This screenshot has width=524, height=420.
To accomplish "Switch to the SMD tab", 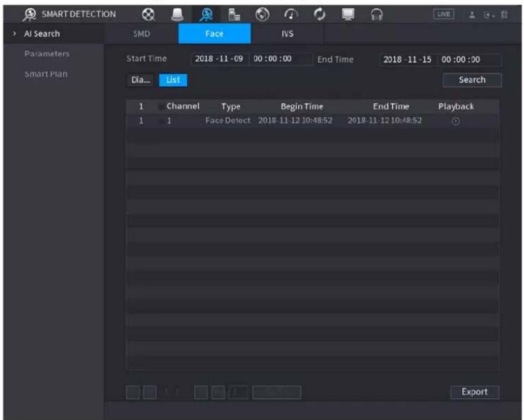I will coord(142,34).
